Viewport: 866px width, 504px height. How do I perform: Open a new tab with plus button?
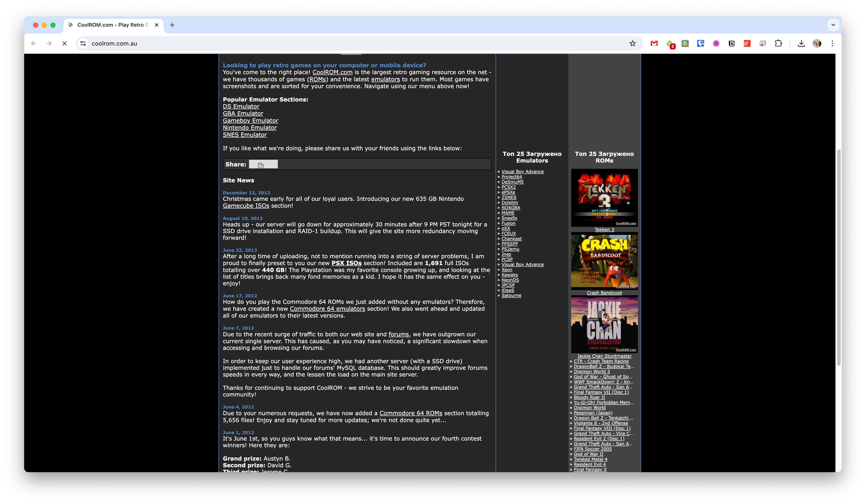coord(172,25)
